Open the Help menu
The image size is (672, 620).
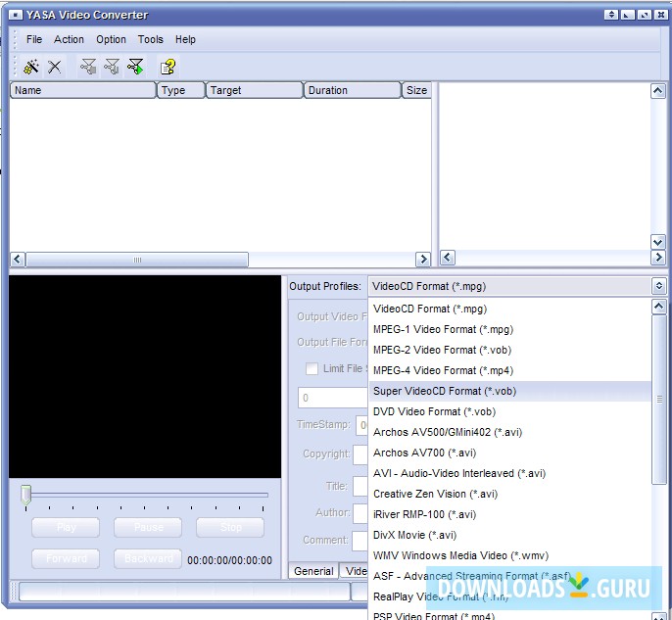(185, 39)
